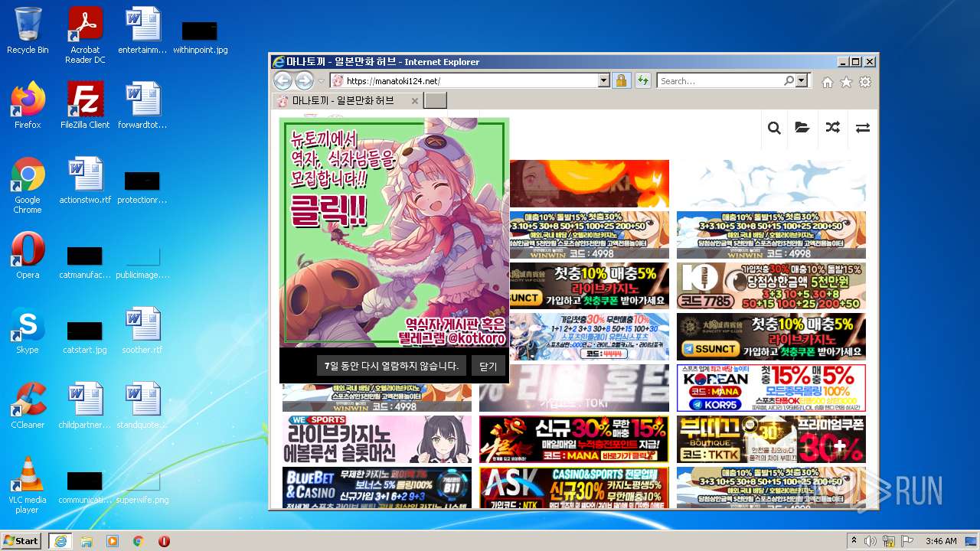Click the Windows Start button
This screenshot has width=980, height=551.
(21, 540)
